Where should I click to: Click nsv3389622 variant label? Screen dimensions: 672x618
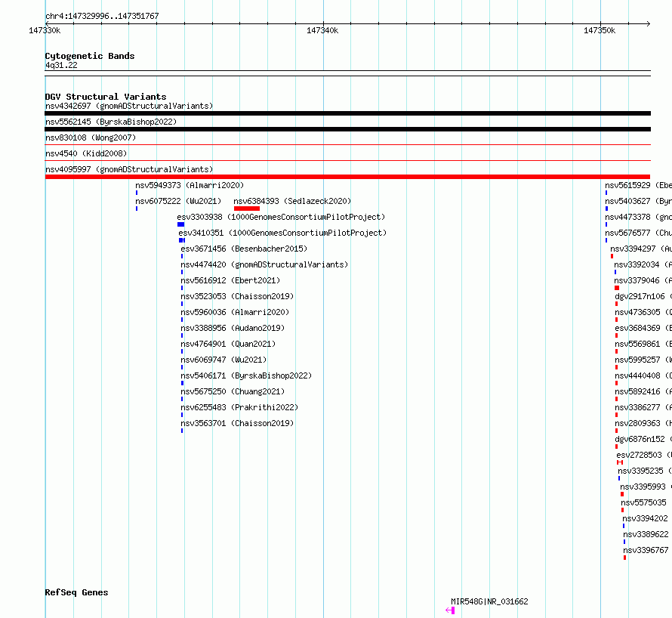646,534
